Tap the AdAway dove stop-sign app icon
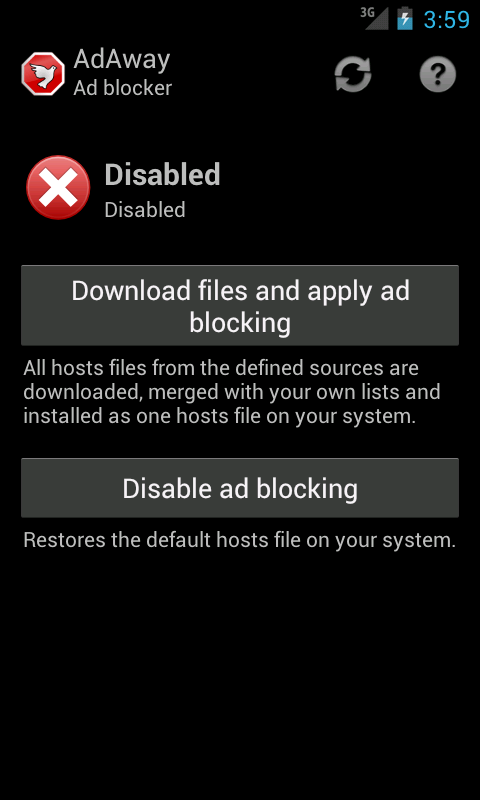Screen dimensions: 480x800 (43, 74)
